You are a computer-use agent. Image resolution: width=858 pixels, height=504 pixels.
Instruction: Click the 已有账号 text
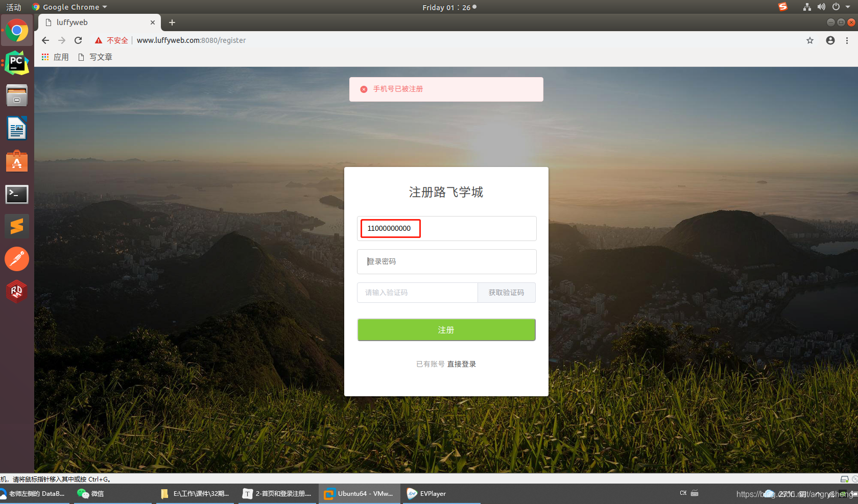click(430, 364)
